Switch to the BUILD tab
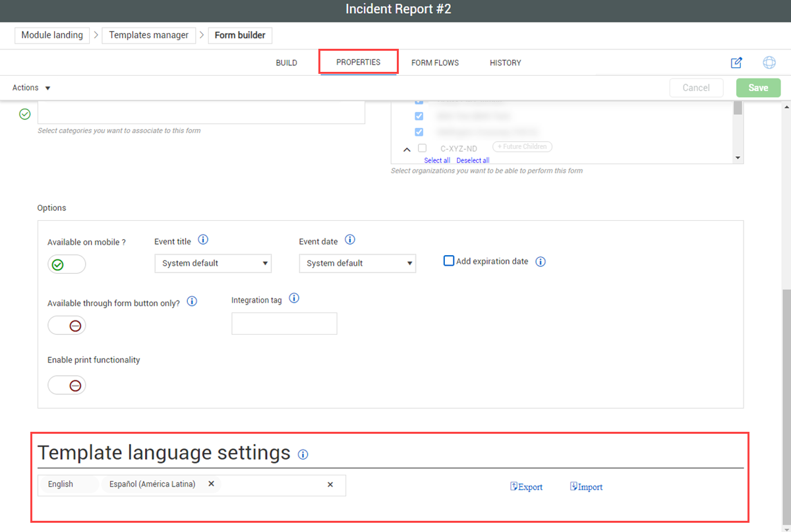The width and height of the screenshot is (791, 532). pyautogui.click(x=286, y=63)
